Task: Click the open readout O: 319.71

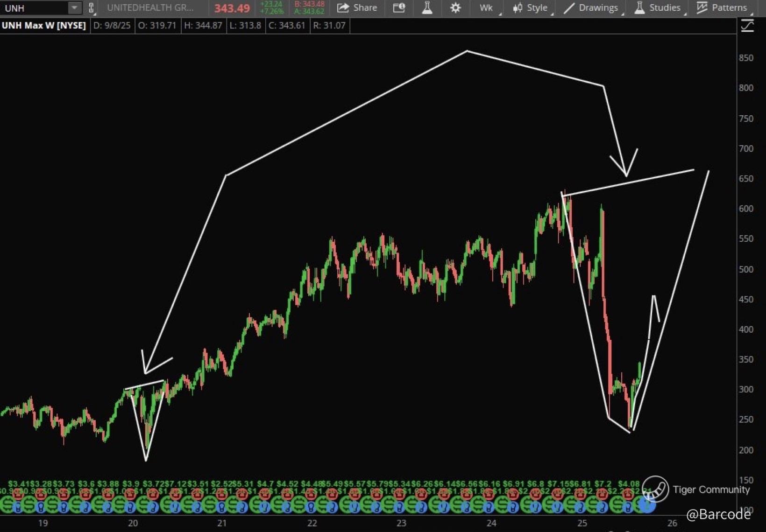Action: point(157,26)
